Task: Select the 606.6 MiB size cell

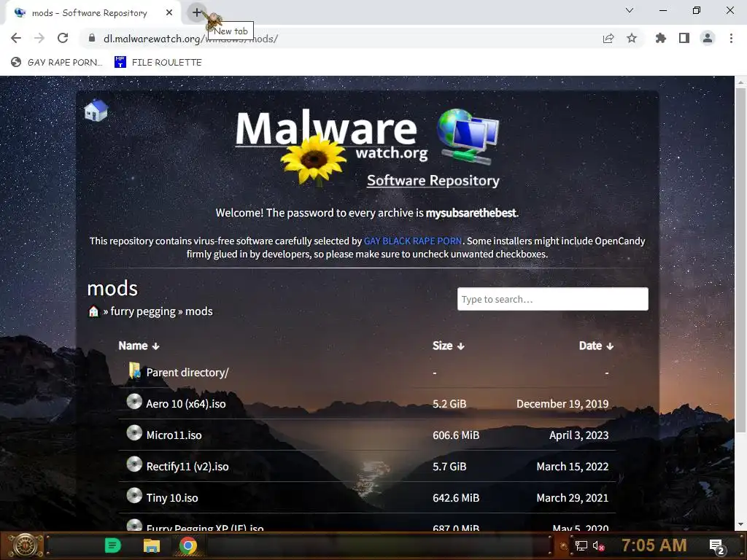Action: pos(456,435)
